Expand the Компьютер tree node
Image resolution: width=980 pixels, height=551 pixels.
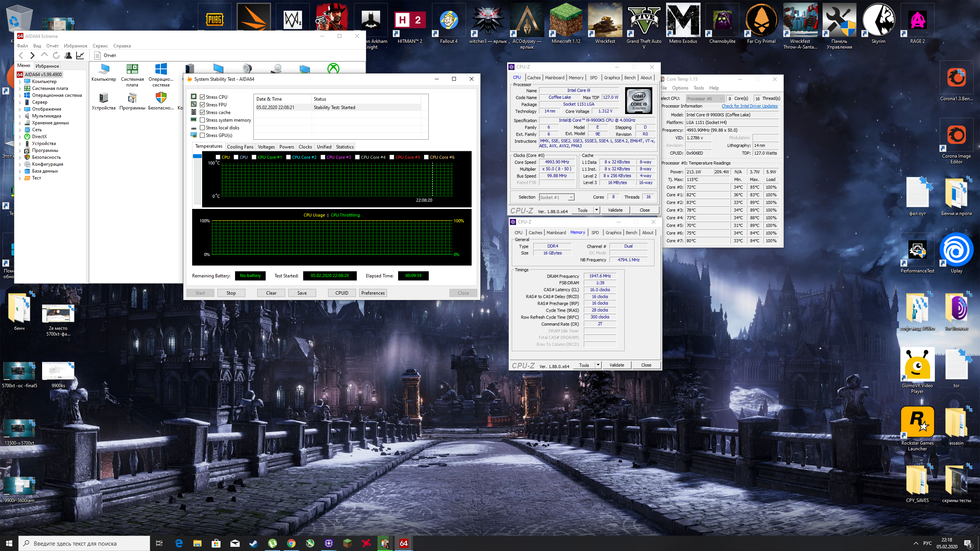pyautogui.click(x=20, y=82)
